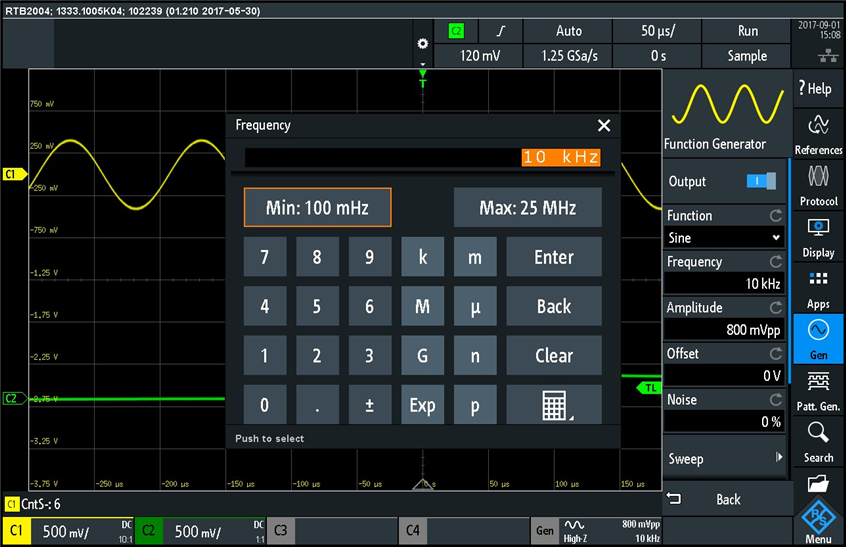
Task: Select the Gen function generator icon
Action: tap(818, 339)
